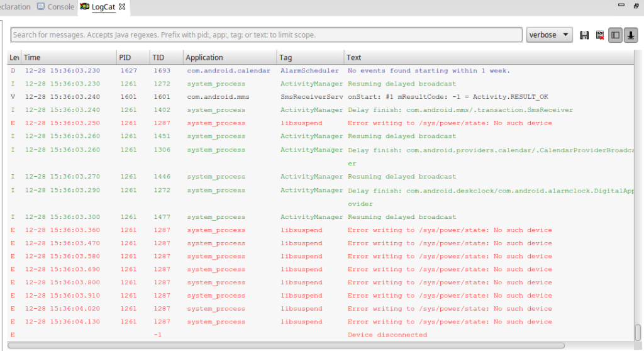The width and height of the screenshot is (644, 351).
Task: Click the Save log floppy disk icon
Action: [x=584, y=35]
